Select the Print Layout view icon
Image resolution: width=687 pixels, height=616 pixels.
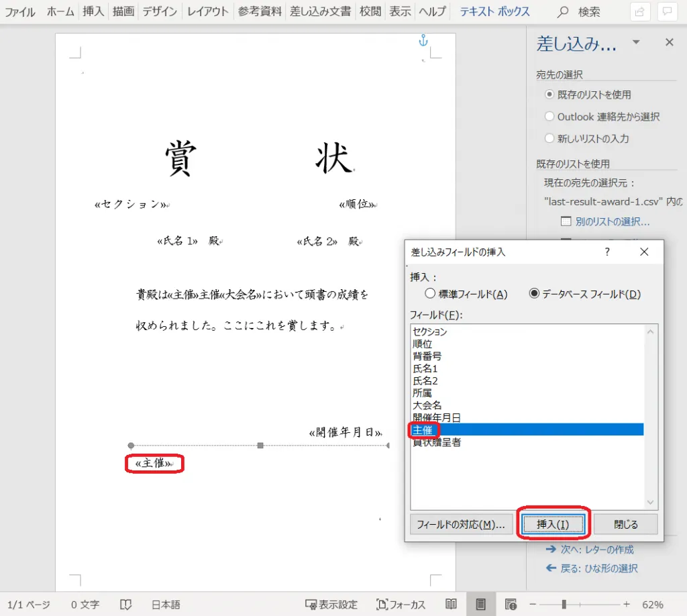pyautogui.click(x=480, y=604)
